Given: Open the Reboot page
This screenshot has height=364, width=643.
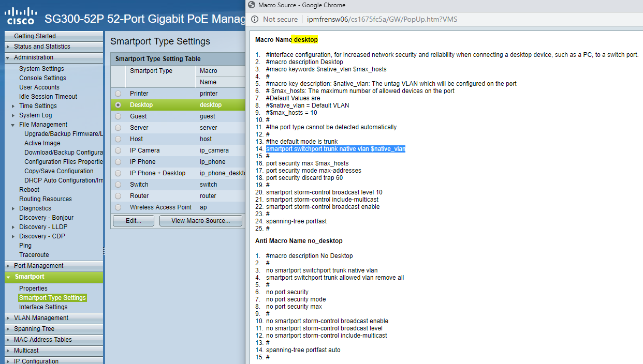Looking at the screenshot, I should [30, 189].
